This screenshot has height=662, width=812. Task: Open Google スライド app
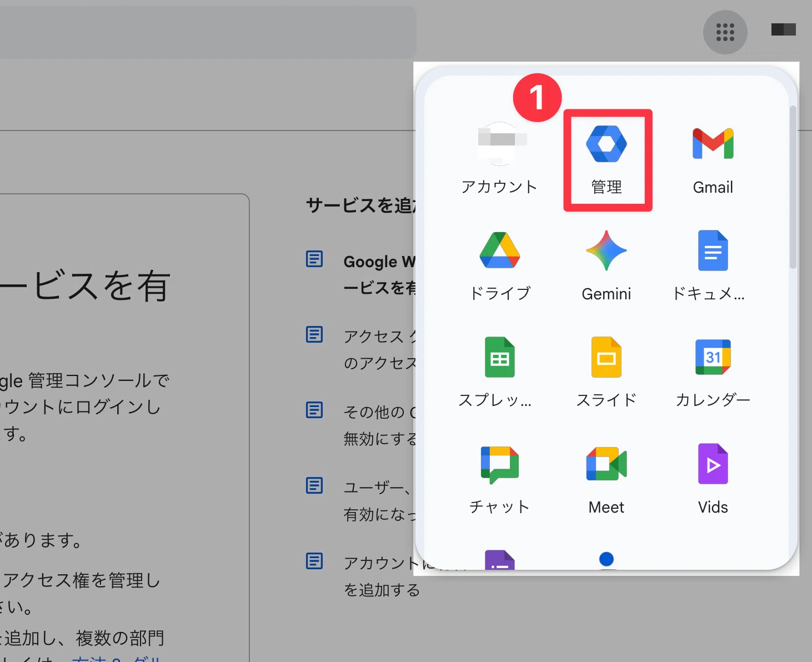pos(606,372)
